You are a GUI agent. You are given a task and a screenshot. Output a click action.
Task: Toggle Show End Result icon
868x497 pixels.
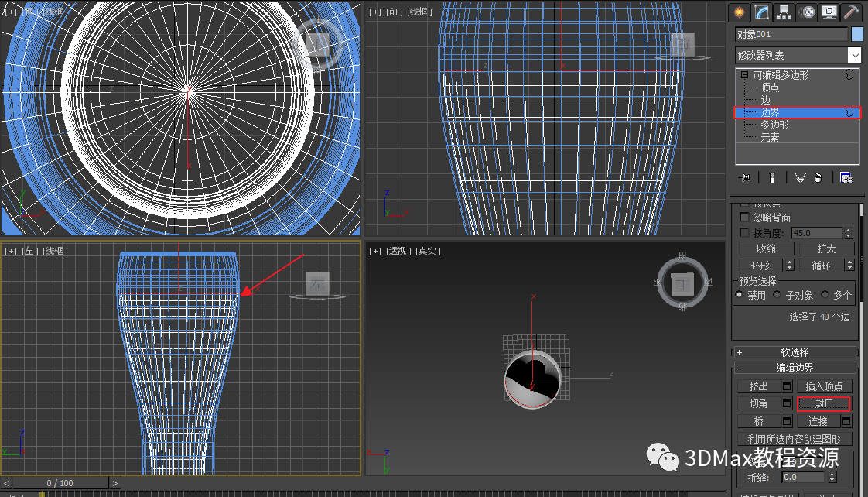click(771, 178)
